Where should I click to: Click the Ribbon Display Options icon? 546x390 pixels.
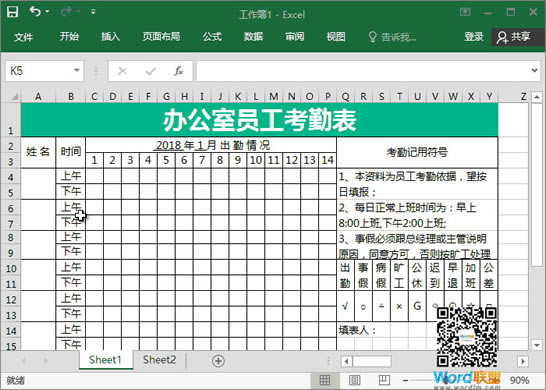click(465, 12)
